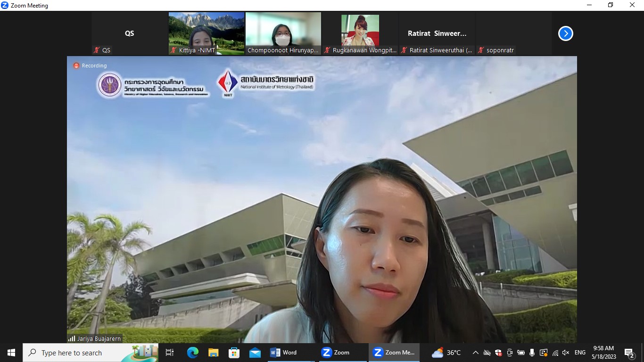Select the QS participant tile
Image resolution: width=644 pixels, height=362 pixels.
(129, 33)
